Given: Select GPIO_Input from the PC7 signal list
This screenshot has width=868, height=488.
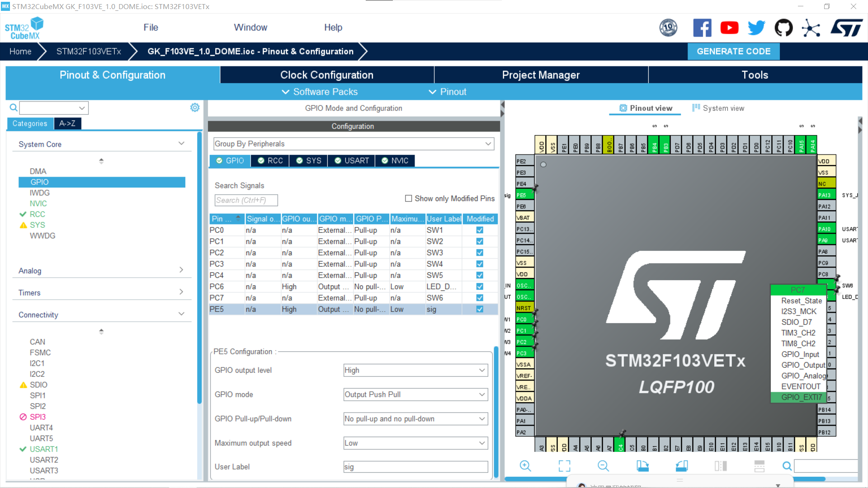Looking at the screenshot, I should [800, 354].
